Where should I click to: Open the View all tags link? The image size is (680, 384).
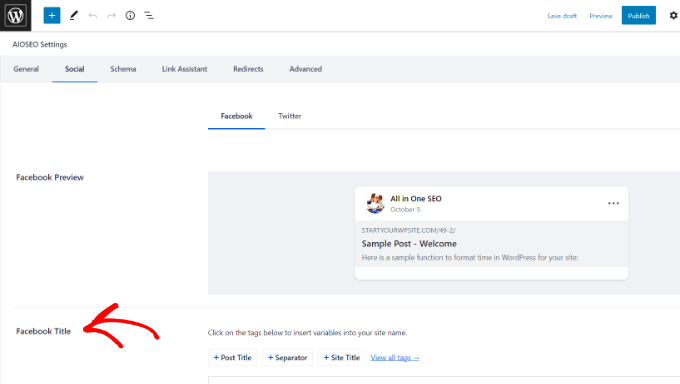[x=395, y=358]
